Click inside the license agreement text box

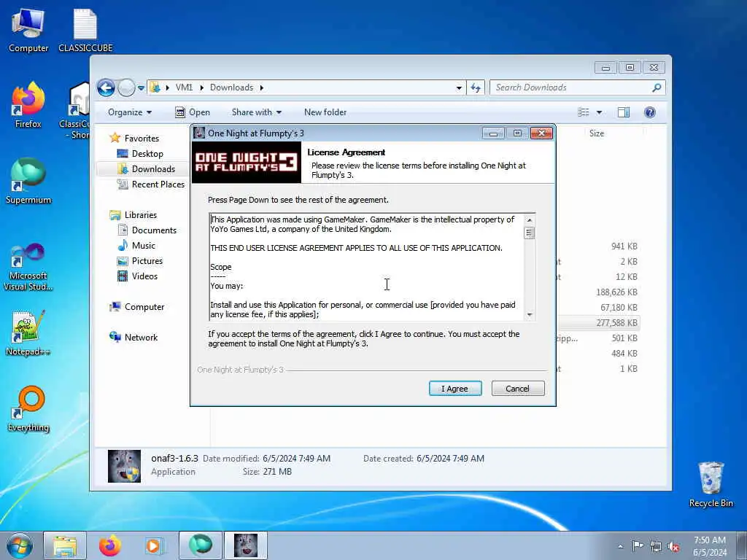click(x=366, y=267)
